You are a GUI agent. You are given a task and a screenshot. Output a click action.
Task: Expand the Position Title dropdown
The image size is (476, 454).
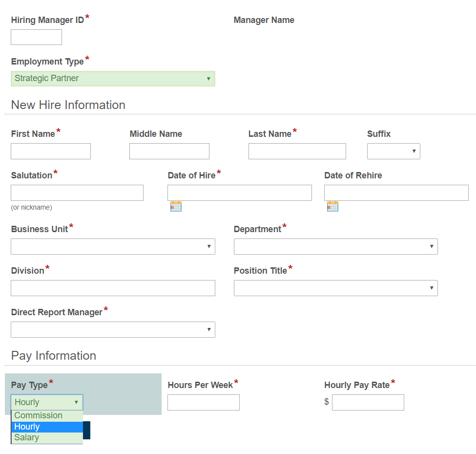[335, 288]
